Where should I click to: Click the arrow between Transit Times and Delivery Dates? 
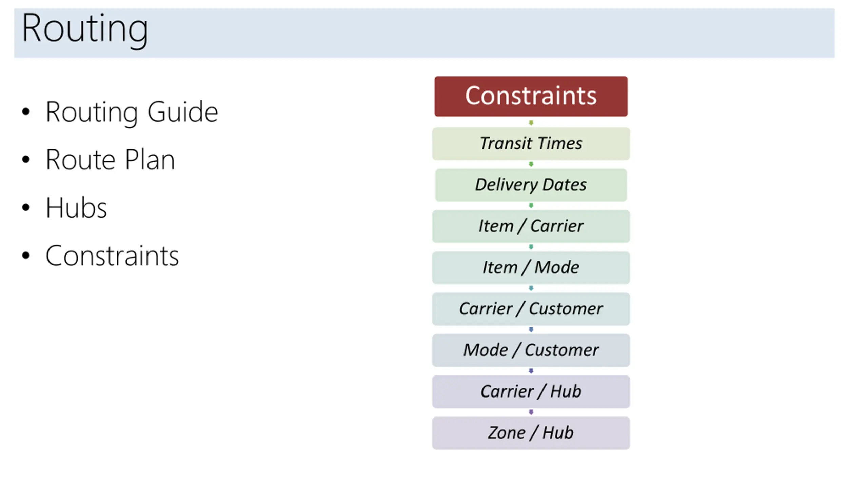[x=531, y=164]
